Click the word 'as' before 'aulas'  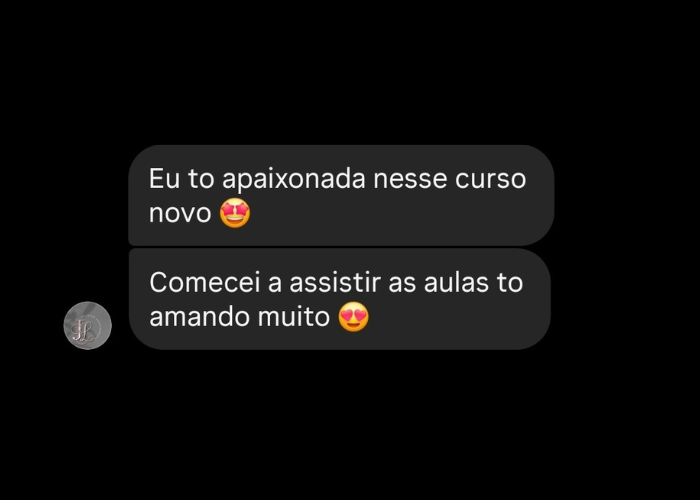point(402,284)
